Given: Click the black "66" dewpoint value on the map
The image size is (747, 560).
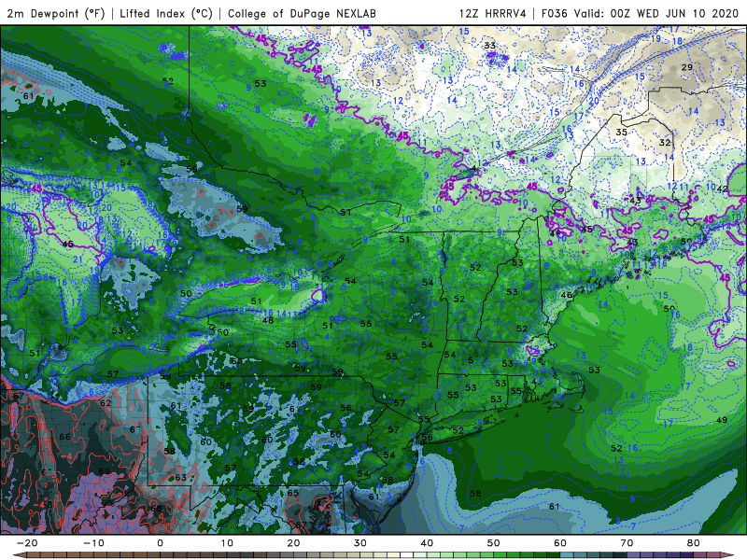Looking at the screenshot, I should 64,437.
